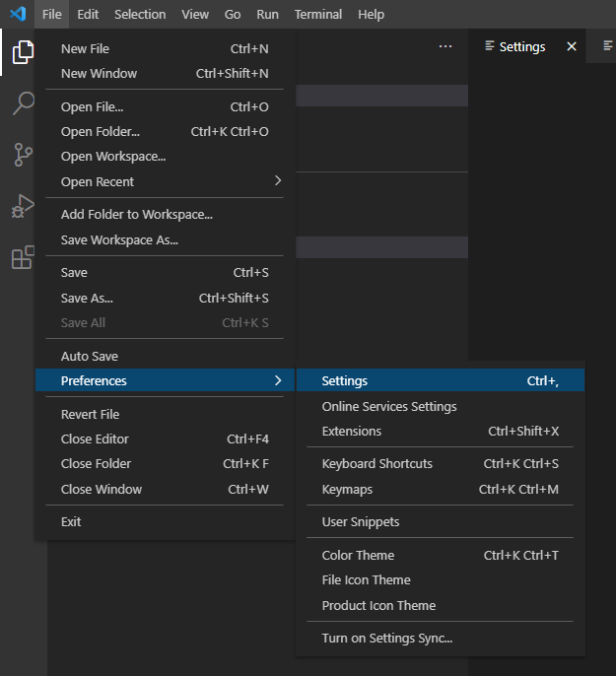Expand the Preferences submenu arrow
Viewport: 616px width, 676px height.
click(278, 380)
